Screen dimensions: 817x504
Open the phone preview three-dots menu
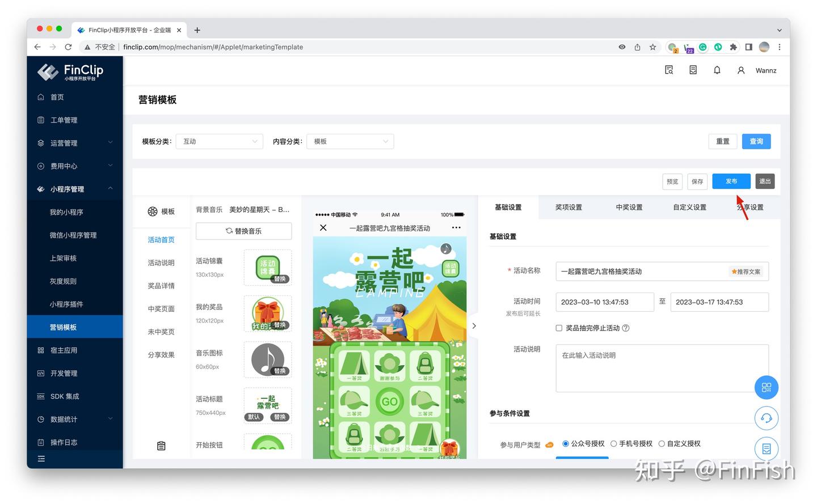pyautogui.click(x=456, y=228)
